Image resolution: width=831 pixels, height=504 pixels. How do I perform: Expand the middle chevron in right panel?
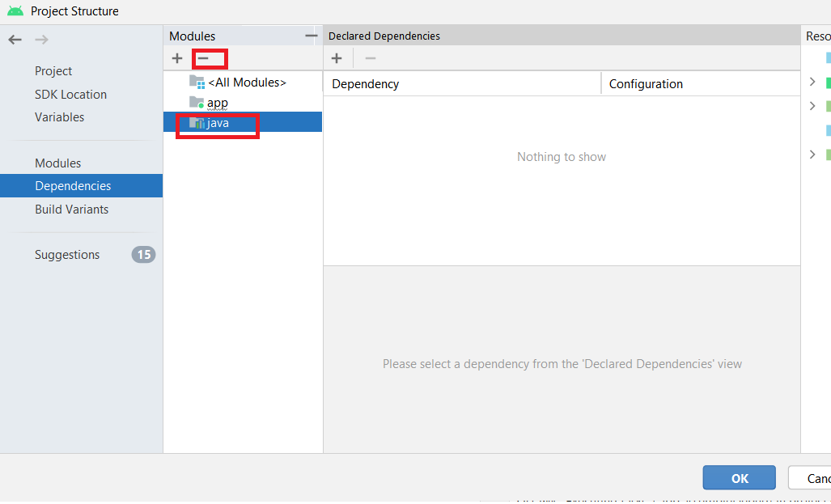[812, 106]
